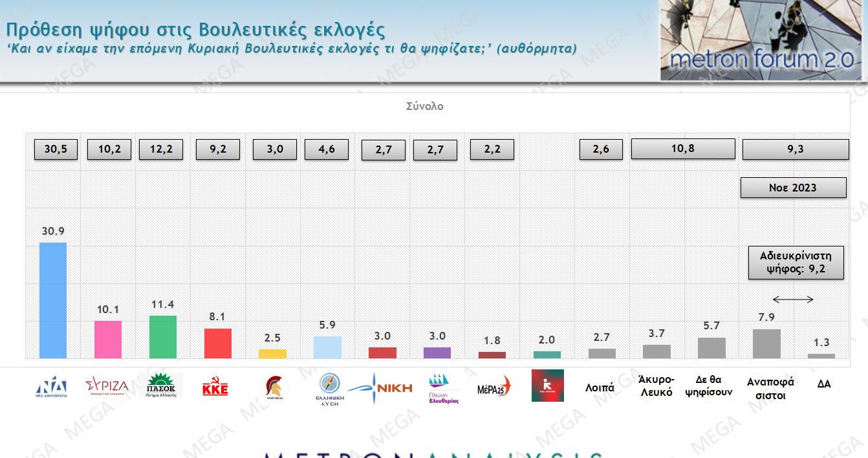
Task: Select the Ελληνική Λύση compass logo
Action: point(329,387)
